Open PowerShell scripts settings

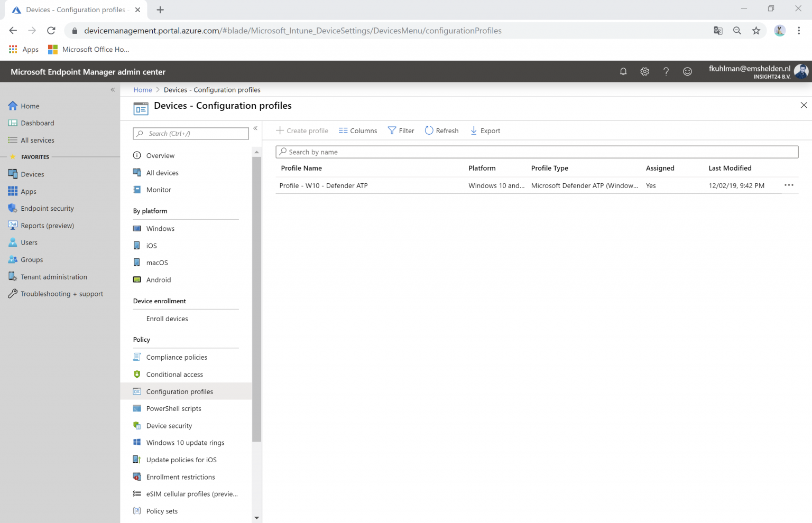point(173,408)
